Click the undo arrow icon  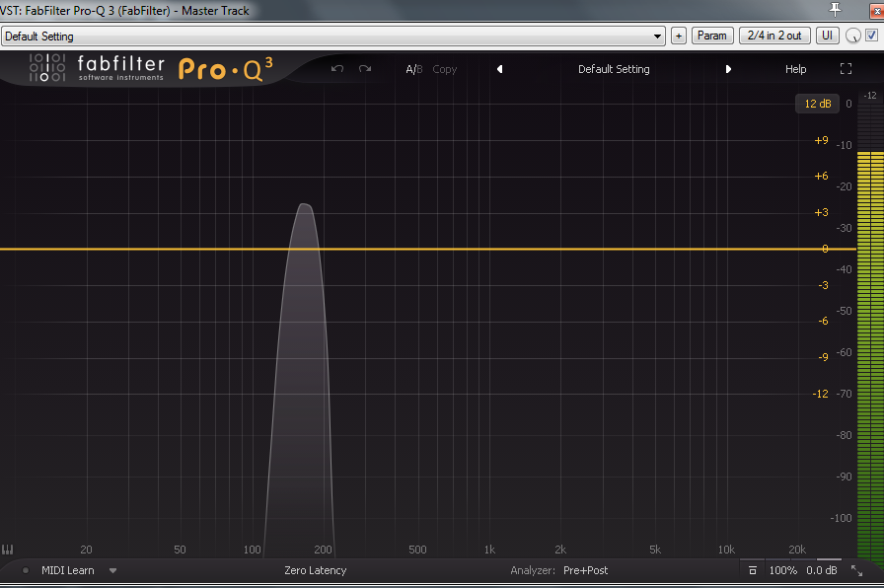(x=337, y=69)
